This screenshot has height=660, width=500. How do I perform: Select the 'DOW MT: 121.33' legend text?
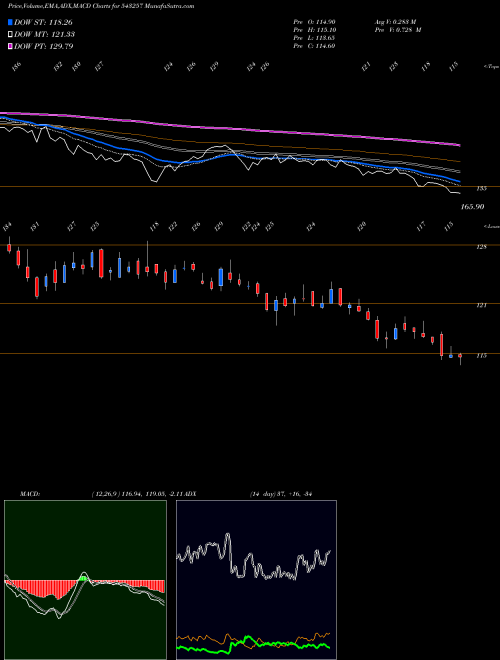45,34
